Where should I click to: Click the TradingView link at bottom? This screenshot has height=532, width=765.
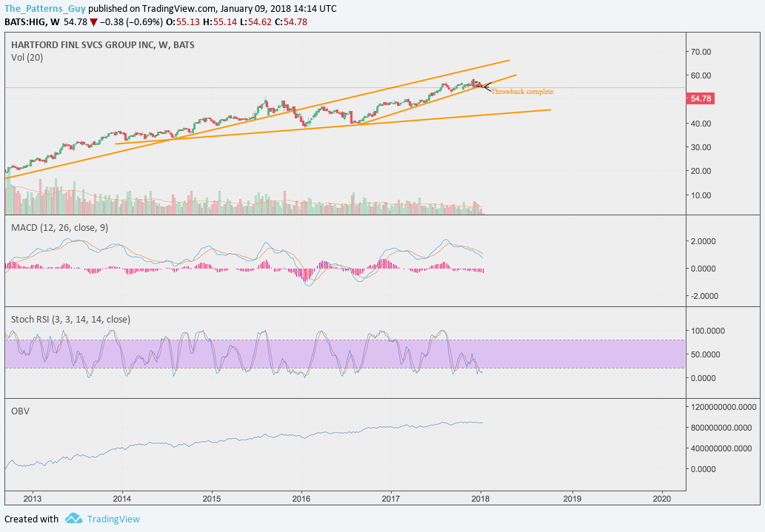pyautogui.click(x=113, y=519)
